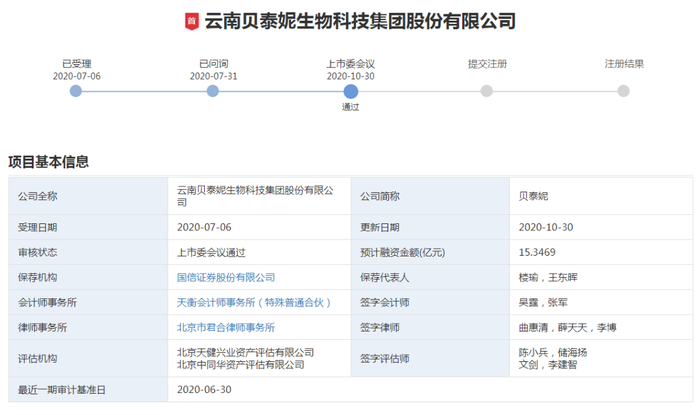Click the 已问询 stage label

coord(213,64)
